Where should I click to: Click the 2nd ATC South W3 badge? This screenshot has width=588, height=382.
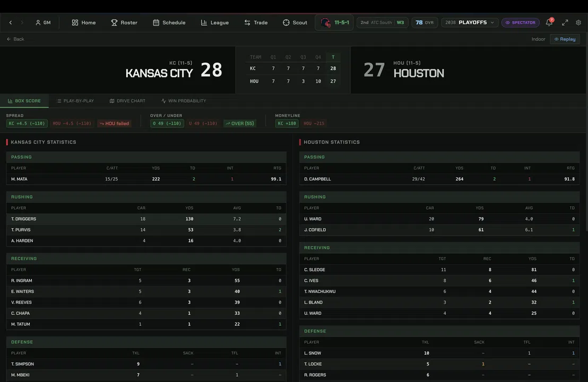click(x=382, y=22)
